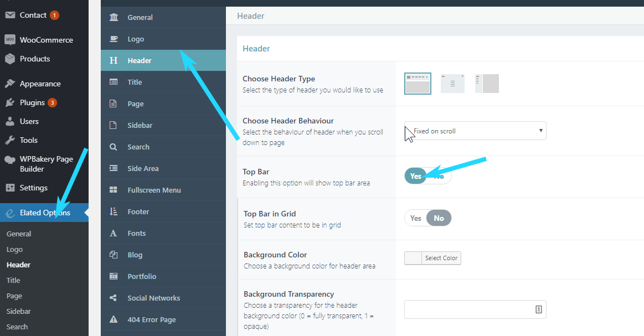Open the Social Networks options tab
644x336 pixels.
click(163, 298)
